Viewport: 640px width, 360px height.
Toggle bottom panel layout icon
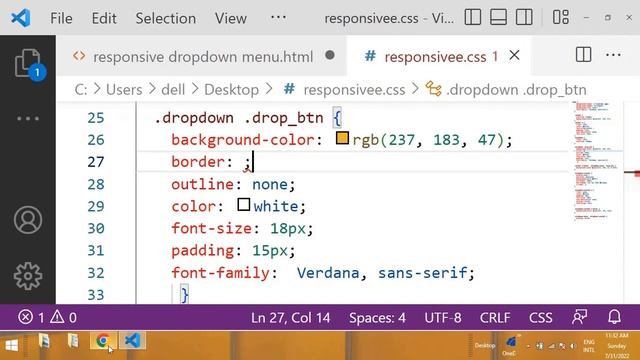pos(498,18)
